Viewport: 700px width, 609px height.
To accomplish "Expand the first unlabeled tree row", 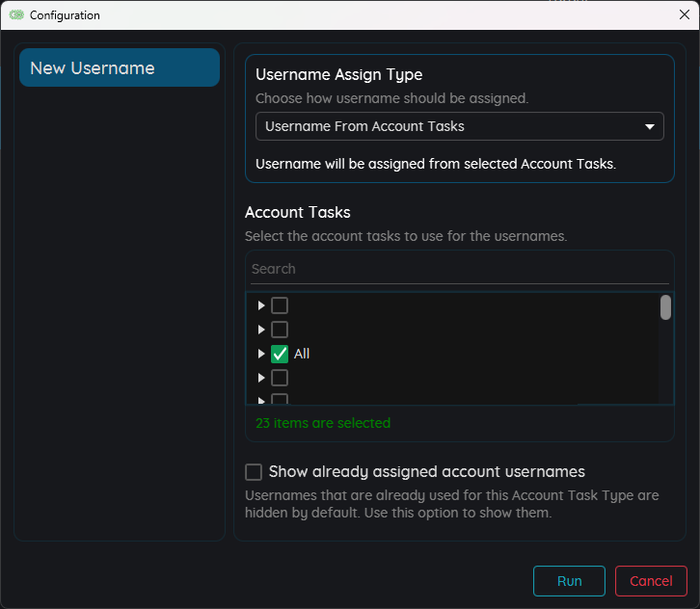I will click(x=261, y=305).
